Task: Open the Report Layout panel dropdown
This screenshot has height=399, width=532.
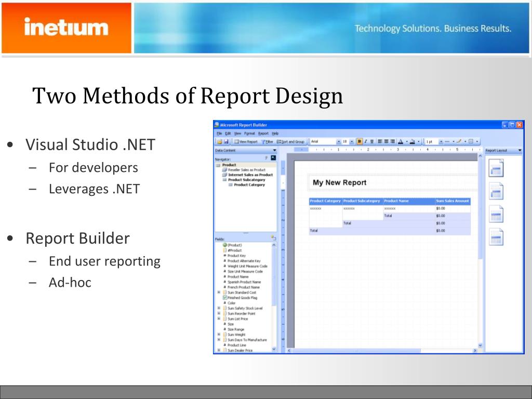Action: [x=520, y=150]
